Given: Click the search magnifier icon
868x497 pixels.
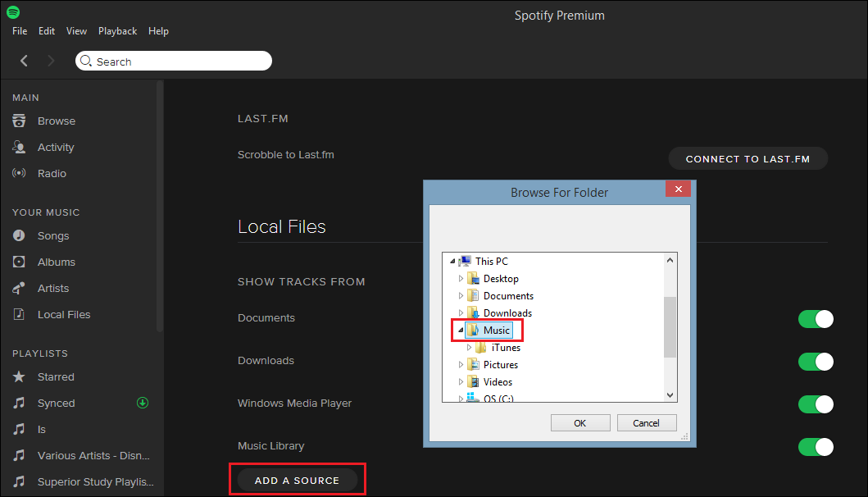Looking at the screenshot, I should click(x=86, y=61).
